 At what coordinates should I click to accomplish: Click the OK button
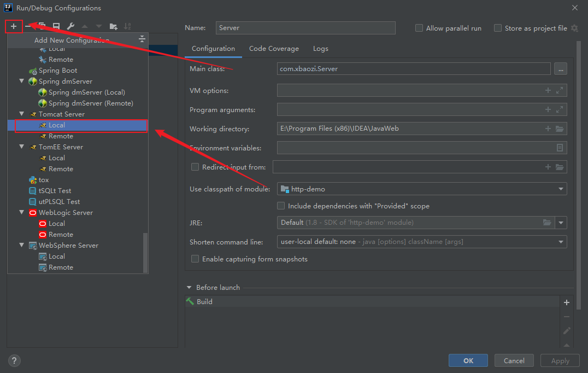tap(468, 360)
